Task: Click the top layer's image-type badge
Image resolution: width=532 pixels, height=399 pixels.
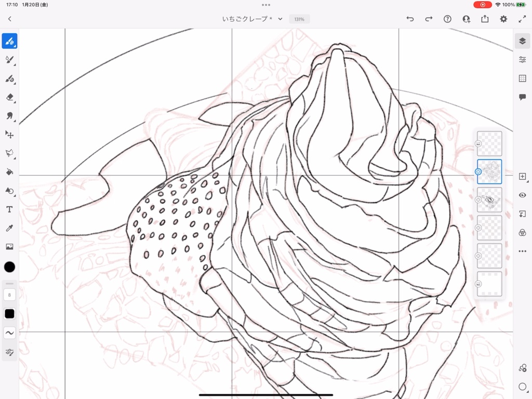Action: click(478, 143)
